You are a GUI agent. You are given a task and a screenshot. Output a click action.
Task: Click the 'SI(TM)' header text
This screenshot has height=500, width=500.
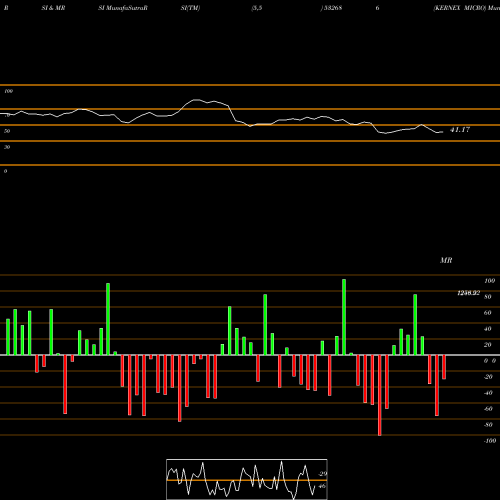(x=190, y=8)
